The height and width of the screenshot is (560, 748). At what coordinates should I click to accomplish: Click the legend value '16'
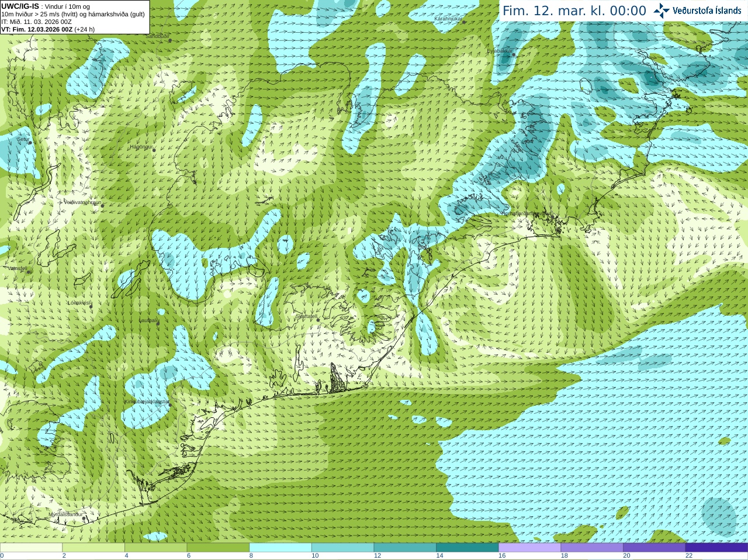click(x=502, y=556)
